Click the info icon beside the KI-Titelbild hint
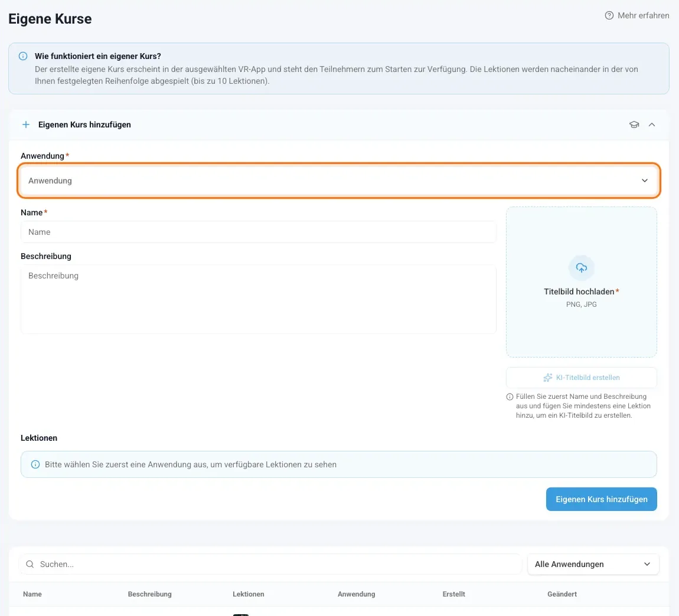Viewport: 679px width, 616px height. pyautogui.click(x=510, y=397)
